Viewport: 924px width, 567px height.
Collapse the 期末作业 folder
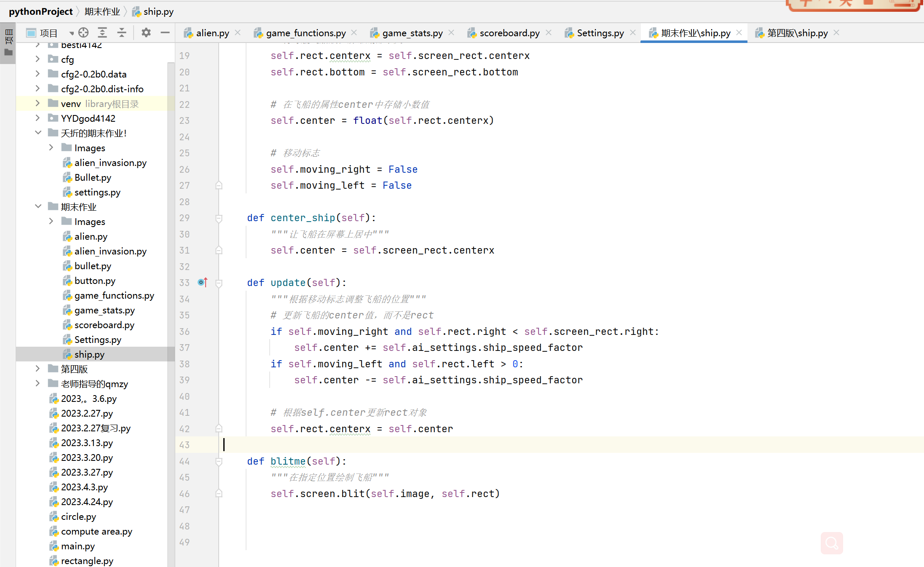(38, 206)
